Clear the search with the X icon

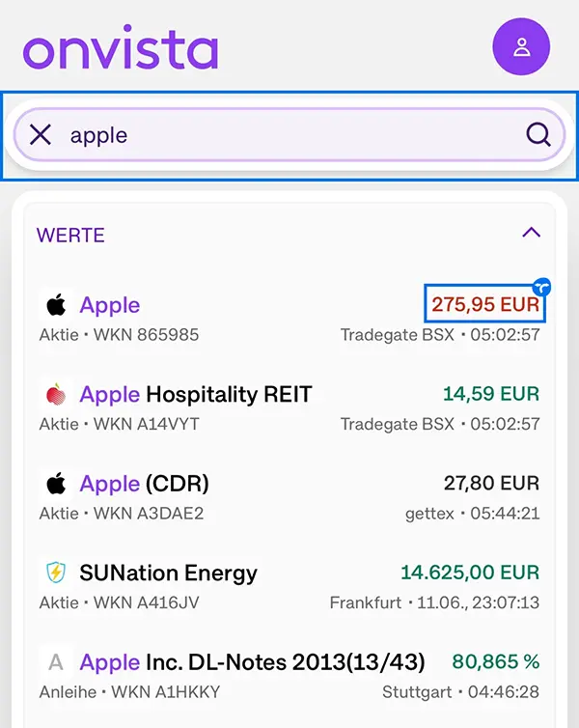(x=41, y=135)
